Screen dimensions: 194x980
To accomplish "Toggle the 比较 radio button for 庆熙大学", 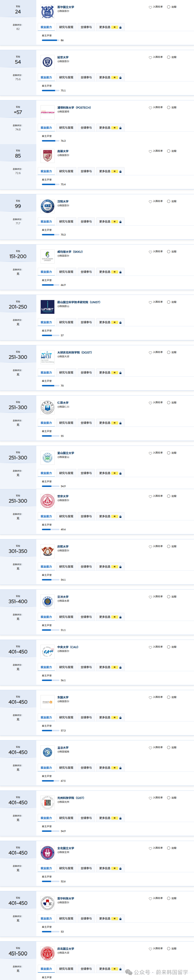I will 168,547.
